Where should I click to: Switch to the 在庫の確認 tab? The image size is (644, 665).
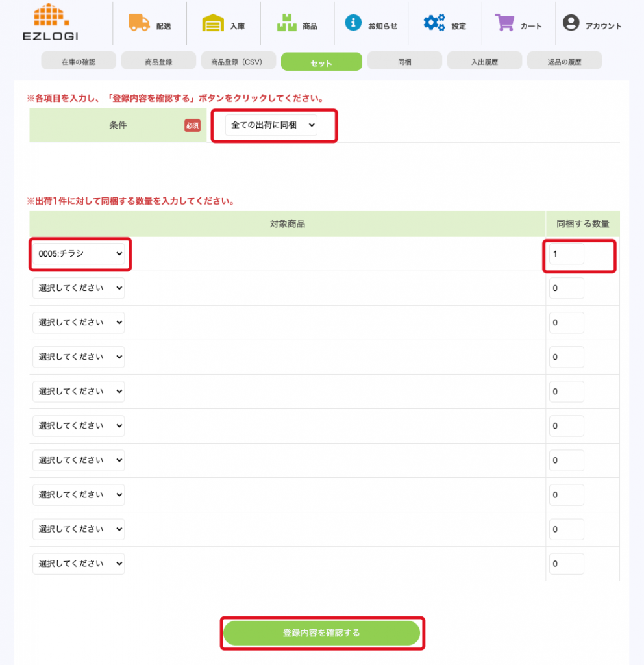tap(79, 62)
